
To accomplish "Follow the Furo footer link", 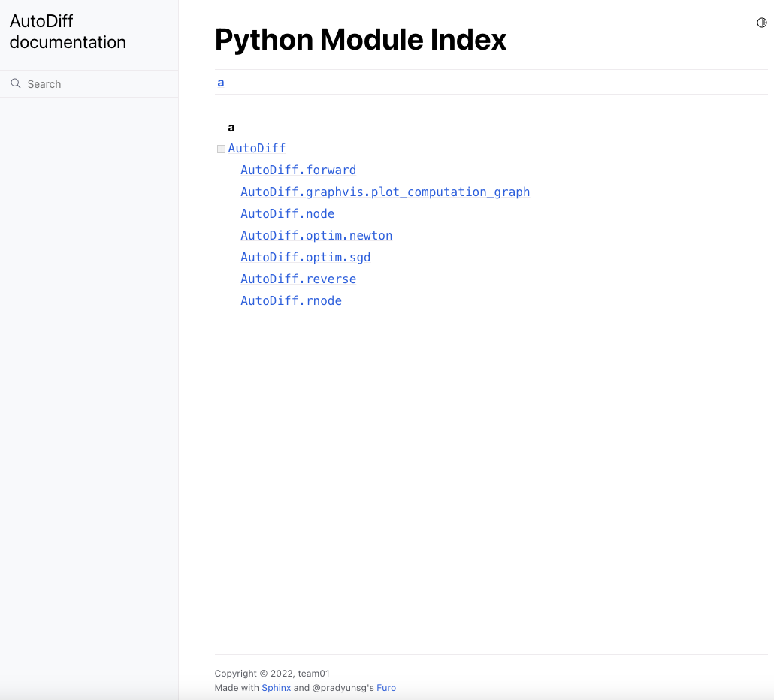I will point(386,688).
